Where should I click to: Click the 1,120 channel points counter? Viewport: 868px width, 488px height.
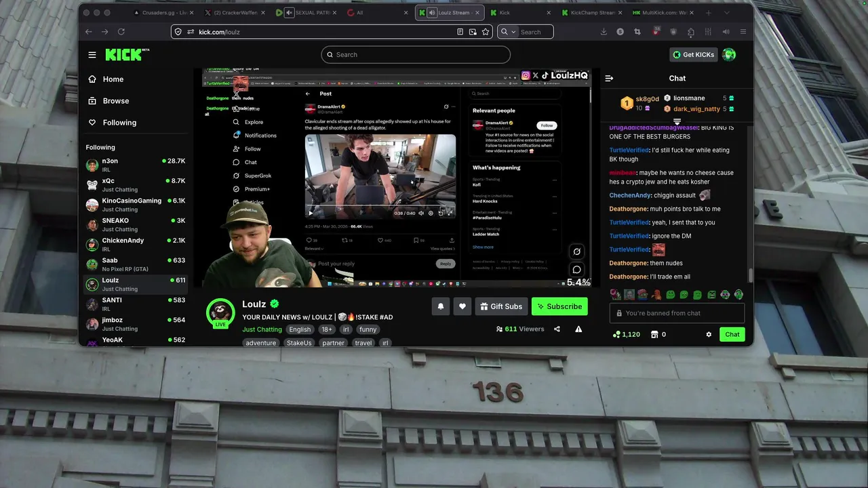626,334
